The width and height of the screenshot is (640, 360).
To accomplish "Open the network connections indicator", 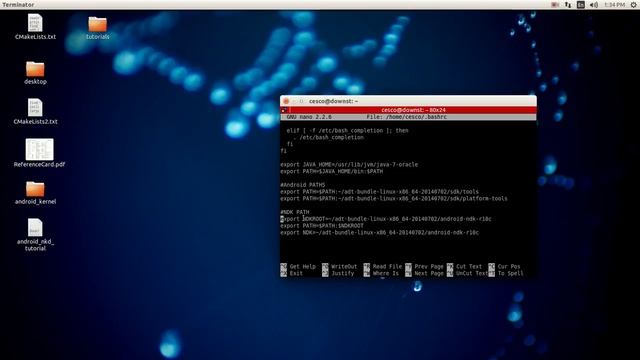I will point(568,5).
